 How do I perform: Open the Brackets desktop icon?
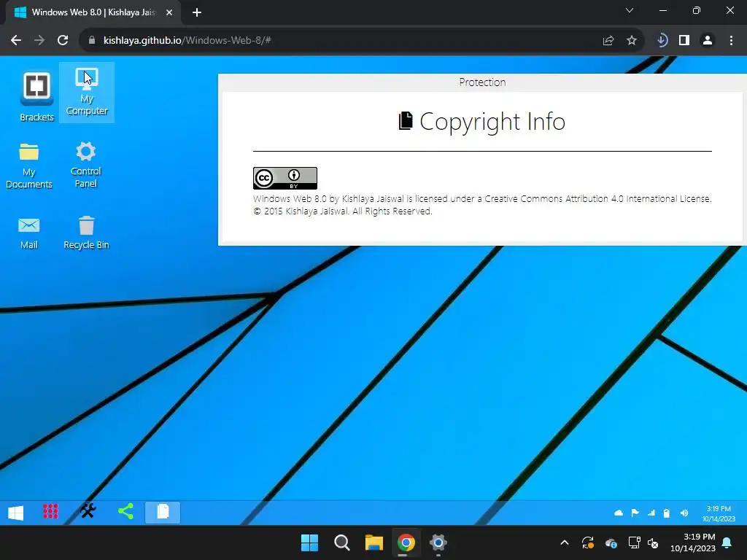coord(36,96)
